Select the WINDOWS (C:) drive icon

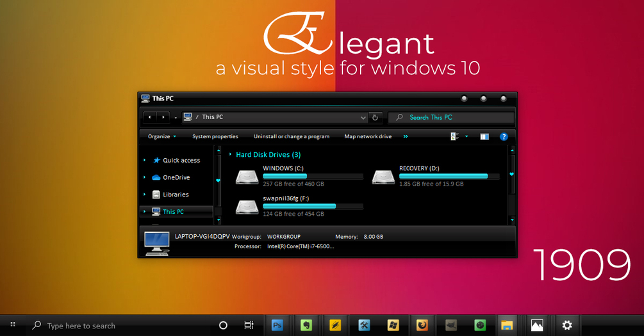pos(247,177)
